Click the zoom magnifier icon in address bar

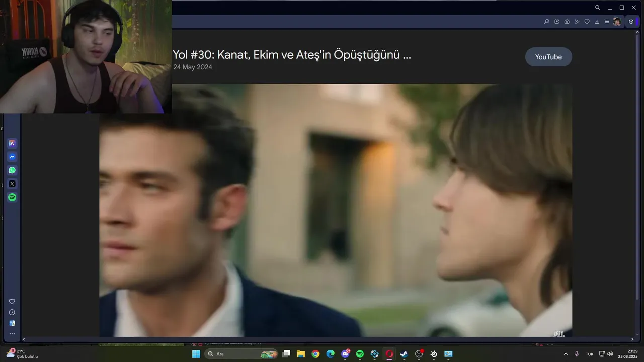click(547, 22)
